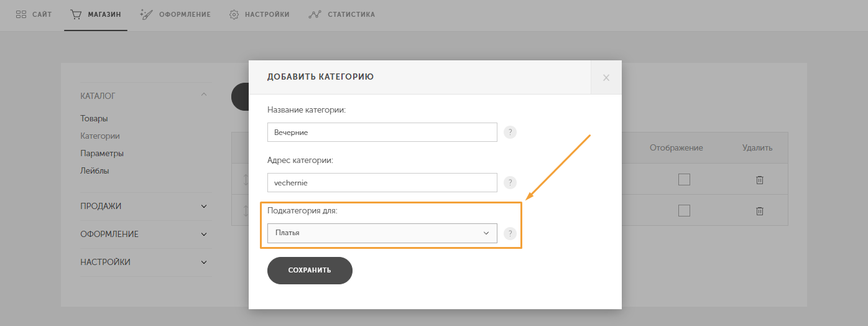Click the Настройки gear icon
Viewport: 868px width, 326px height.
click(234, 14)
